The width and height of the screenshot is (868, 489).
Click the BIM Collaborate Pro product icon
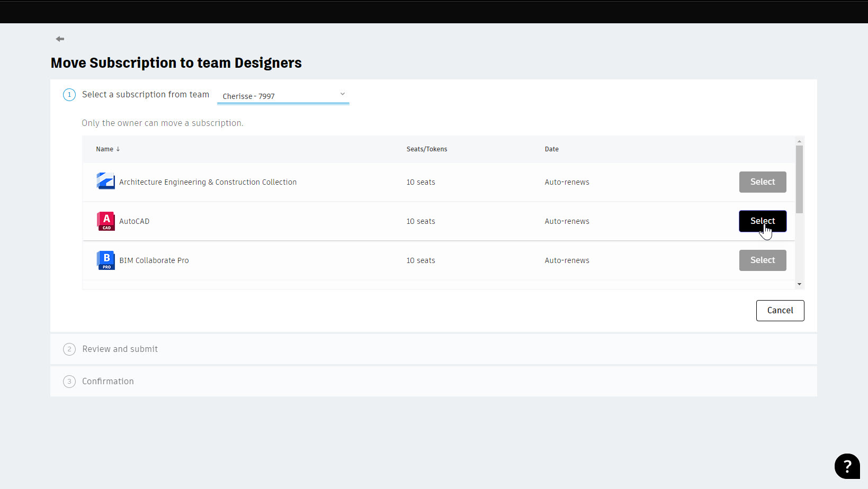tap(105, 260)
